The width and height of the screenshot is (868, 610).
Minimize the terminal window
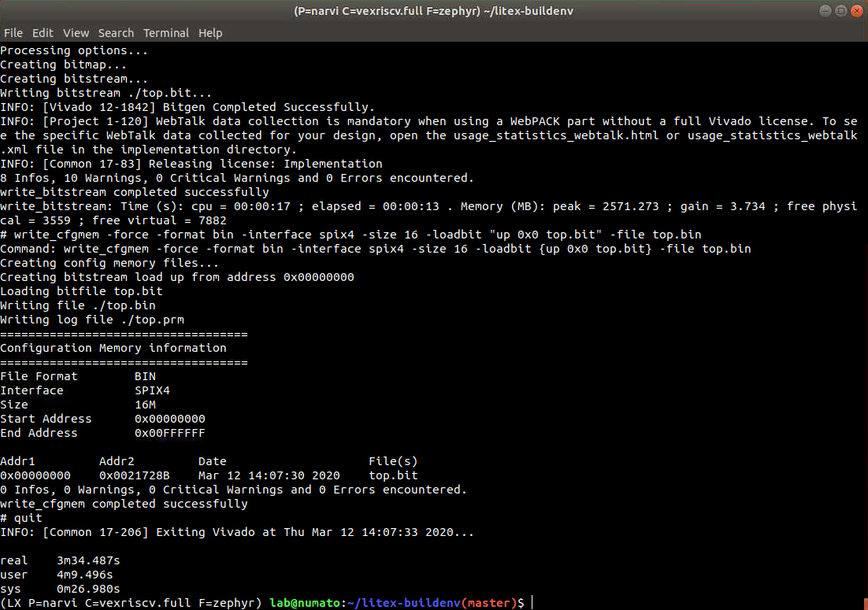pos(825,11)
